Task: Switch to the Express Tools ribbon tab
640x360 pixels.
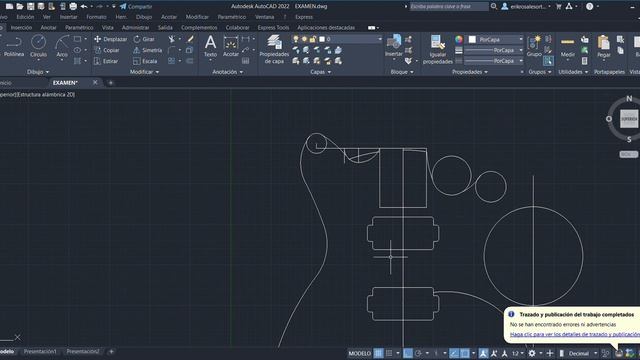Action: pos(273,28)
